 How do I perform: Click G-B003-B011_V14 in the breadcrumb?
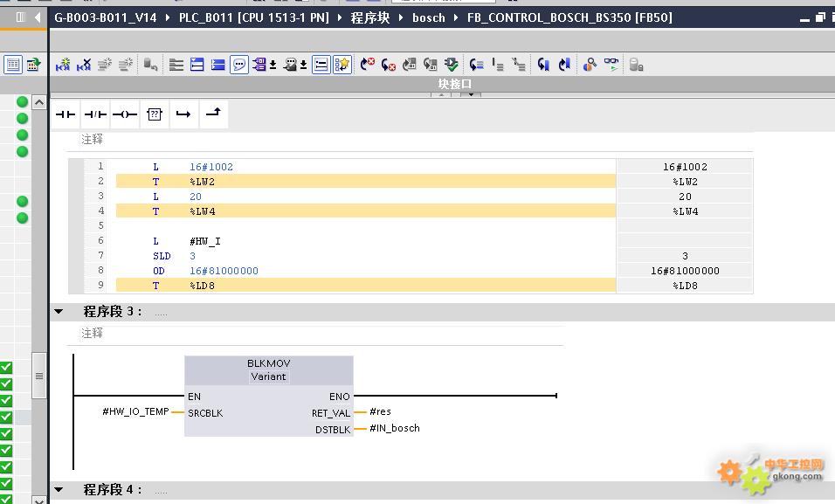click(x=106, y=17)
